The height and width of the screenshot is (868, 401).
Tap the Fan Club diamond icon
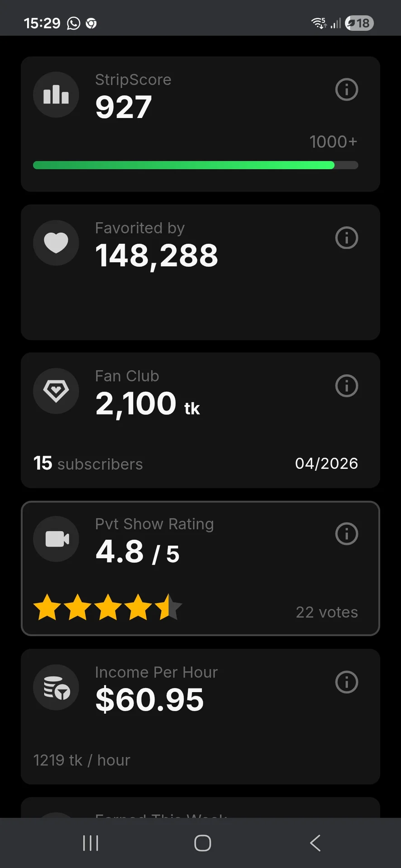coord(56,391)
